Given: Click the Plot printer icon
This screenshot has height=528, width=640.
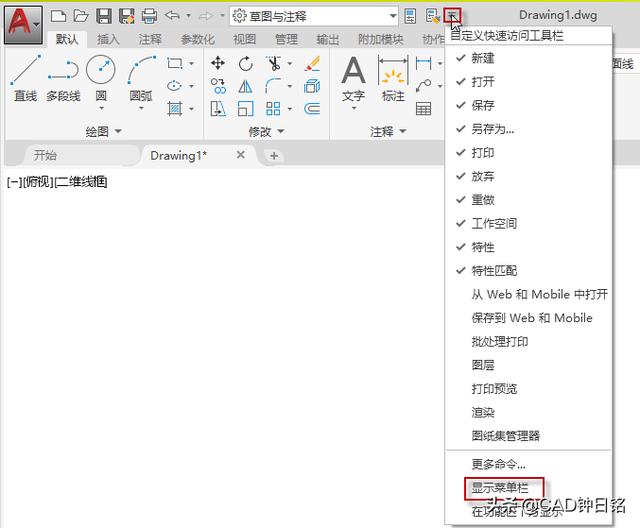Looking at the screenshot, I should click(149, 16).
